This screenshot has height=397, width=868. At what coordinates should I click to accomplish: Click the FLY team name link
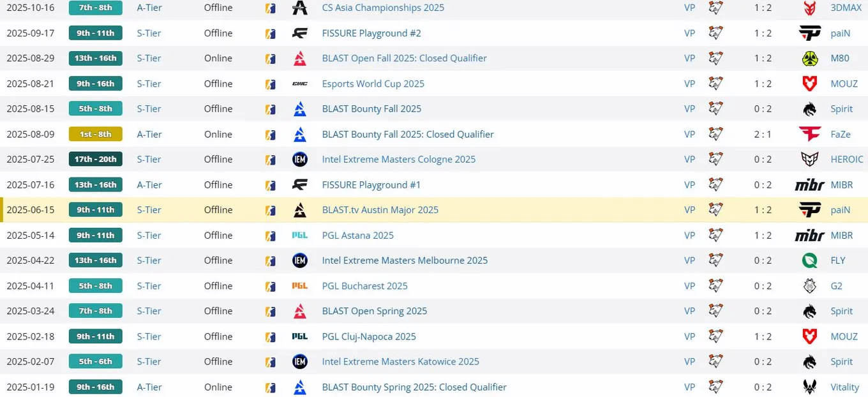838,260
